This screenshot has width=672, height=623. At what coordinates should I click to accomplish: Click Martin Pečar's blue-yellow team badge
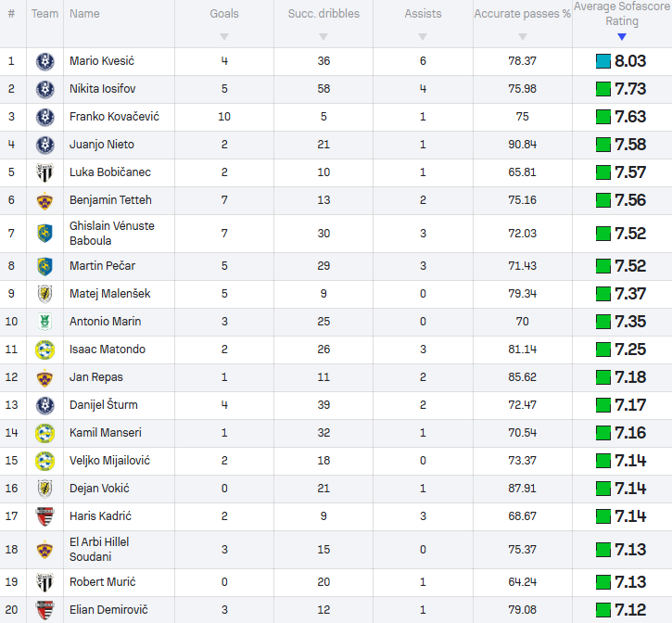tap(44, 266)
